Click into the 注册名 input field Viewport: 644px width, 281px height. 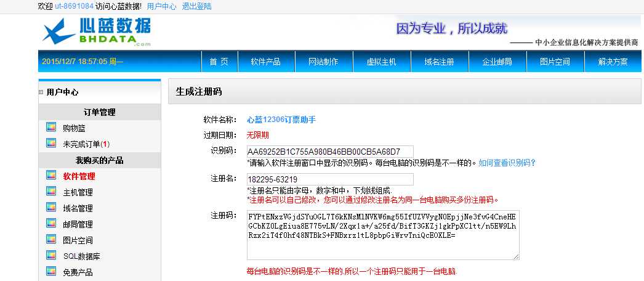330,179
